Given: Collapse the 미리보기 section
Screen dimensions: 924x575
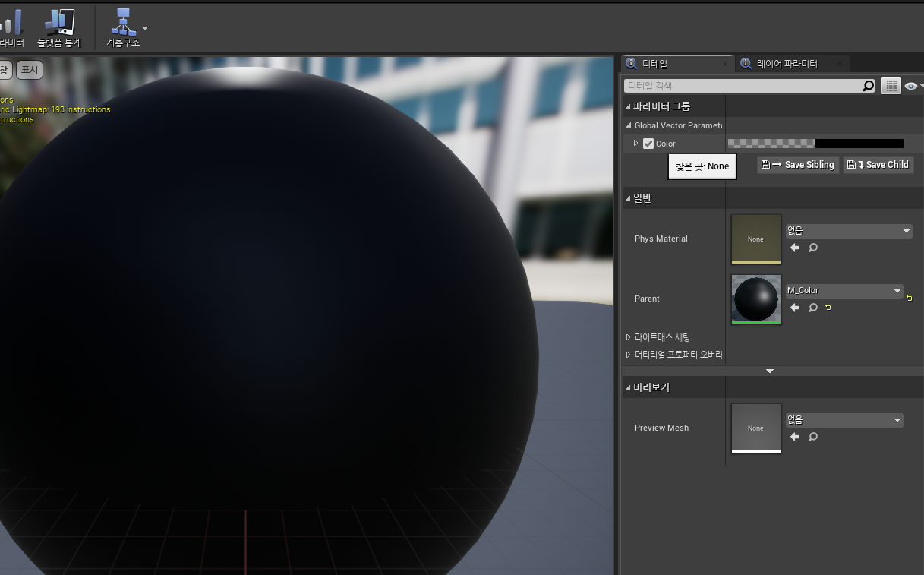Looking at the screenshot, I should [x=628, y=387].
